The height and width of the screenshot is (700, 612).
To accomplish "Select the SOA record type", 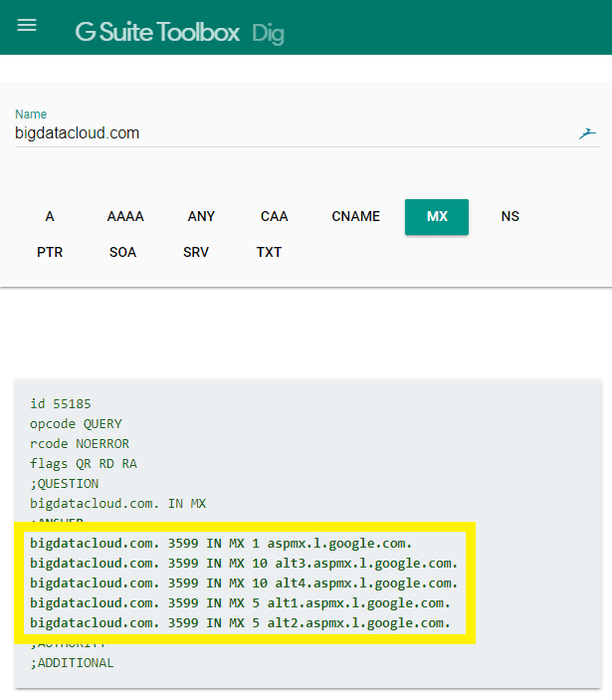I will (x=122, y=252).
